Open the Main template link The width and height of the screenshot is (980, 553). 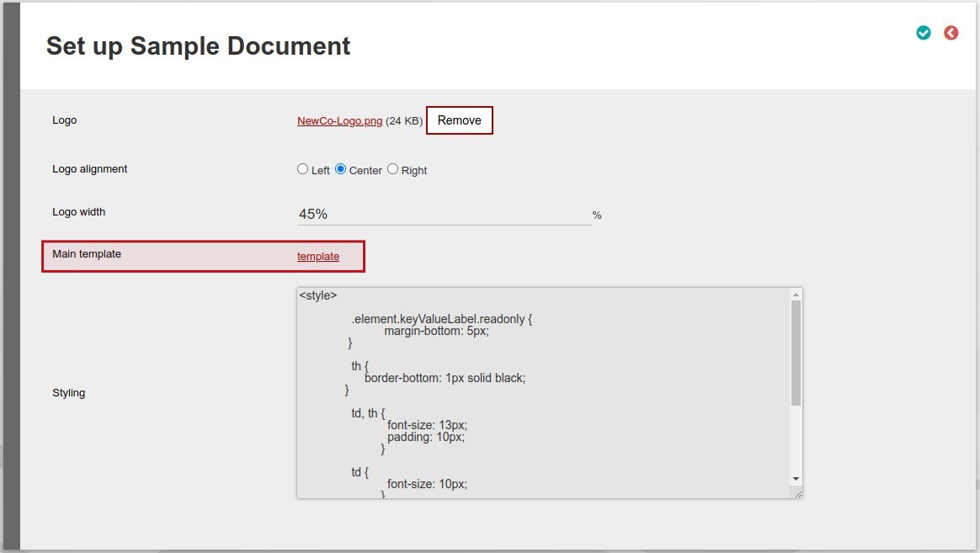click(x=318, y=256)
